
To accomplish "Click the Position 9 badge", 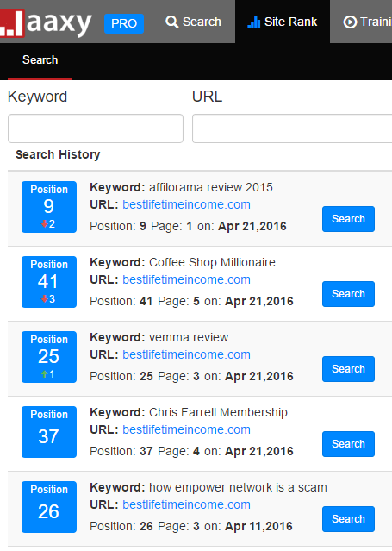I will [49, 207].
